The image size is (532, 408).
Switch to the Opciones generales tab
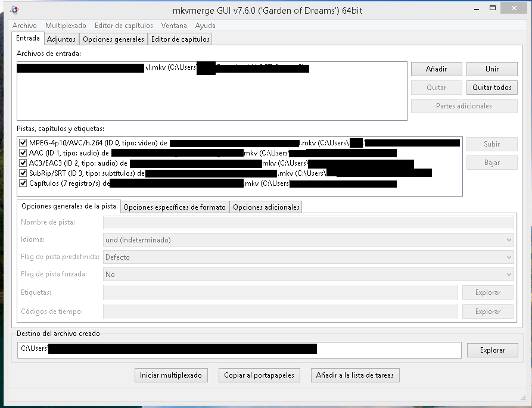point(113,39)
